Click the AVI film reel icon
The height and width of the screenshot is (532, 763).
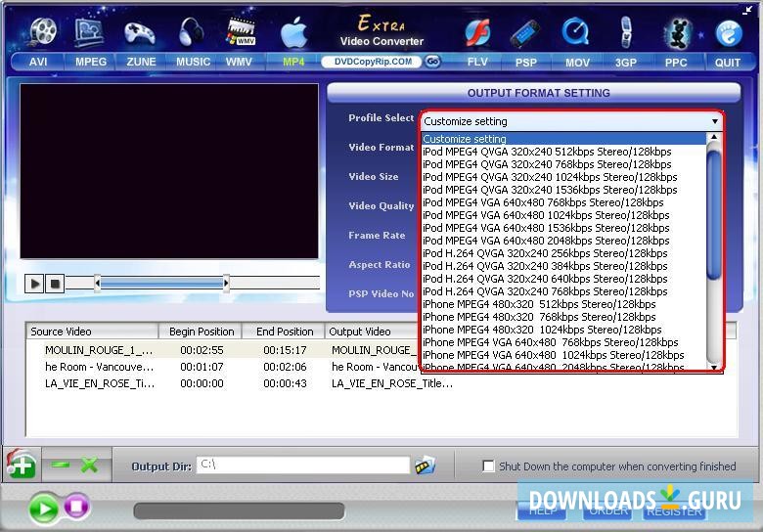click(43, 31)
